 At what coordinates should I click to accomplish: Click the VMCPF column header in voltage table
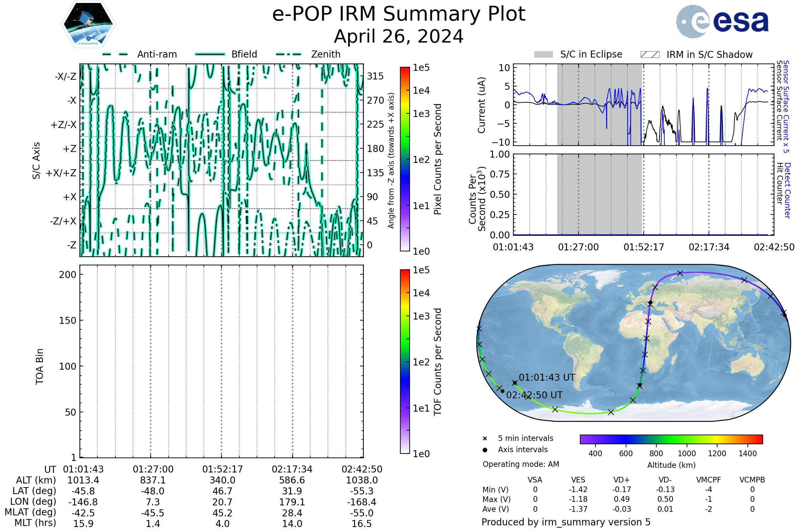click(709, 480)
